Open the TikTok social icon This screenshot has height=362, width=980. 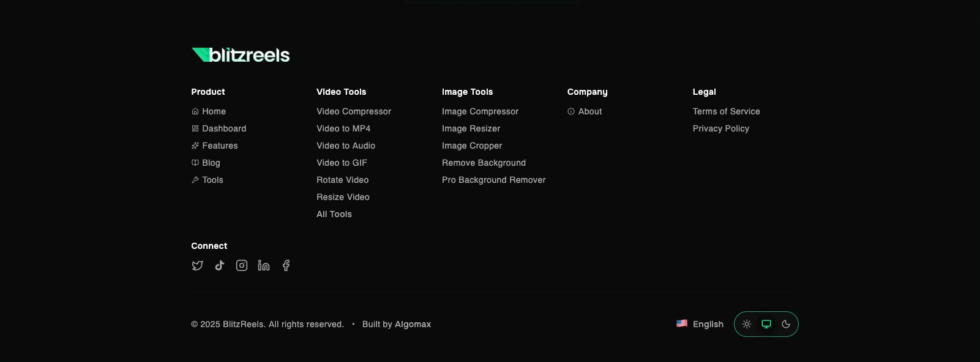coord(220,265)
